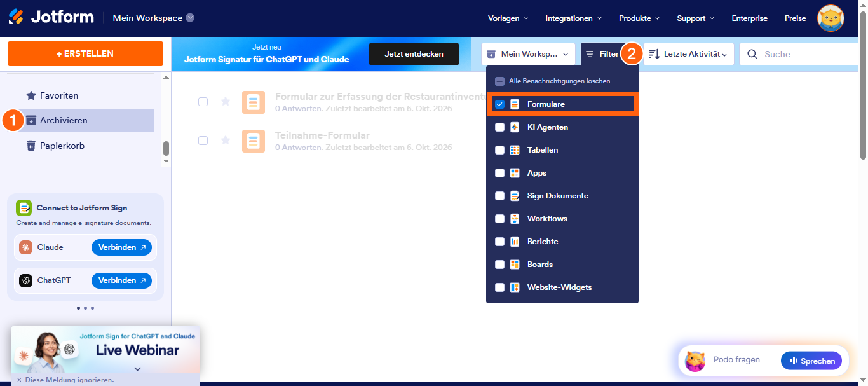This screenshot has width=868, height=386.
Task: Click the Favoriten star icon in sidebar
Action: [x=31, y=95]
